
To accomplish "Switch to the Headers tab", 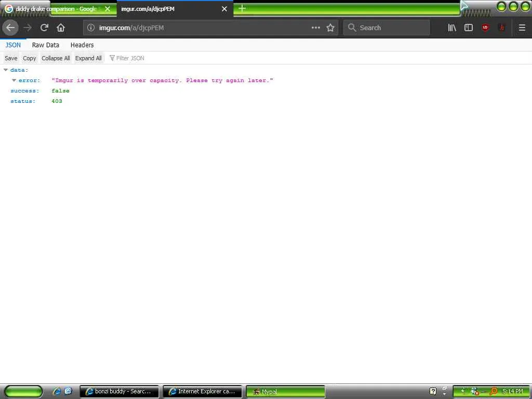I will click(82, 45).
